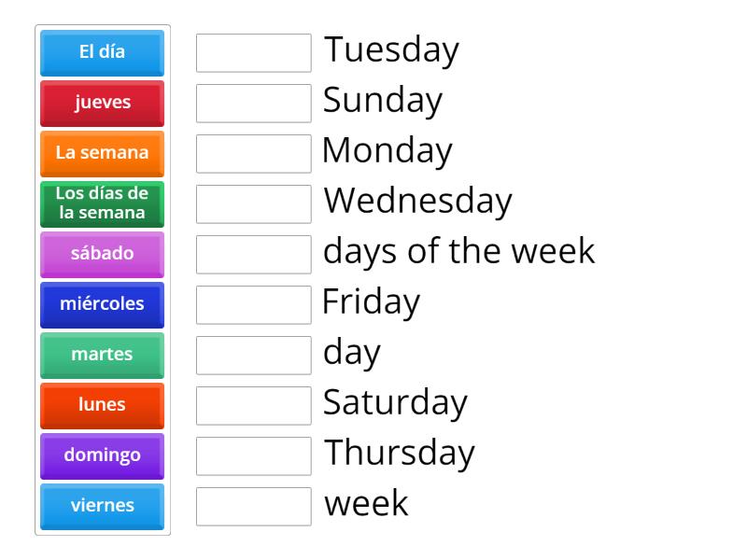Click the 'Los días de la semana' tile
Viewport: 747px width, 560px height.
[102, 203]
